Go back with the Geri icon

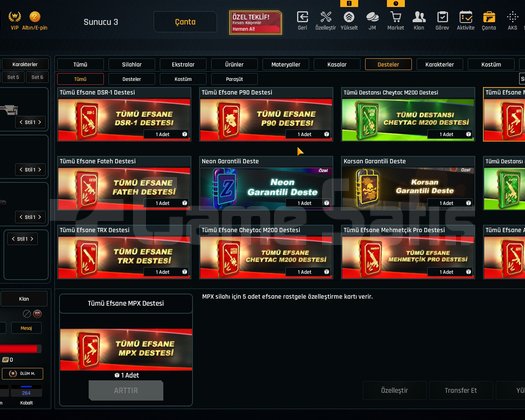pos(302,20)
